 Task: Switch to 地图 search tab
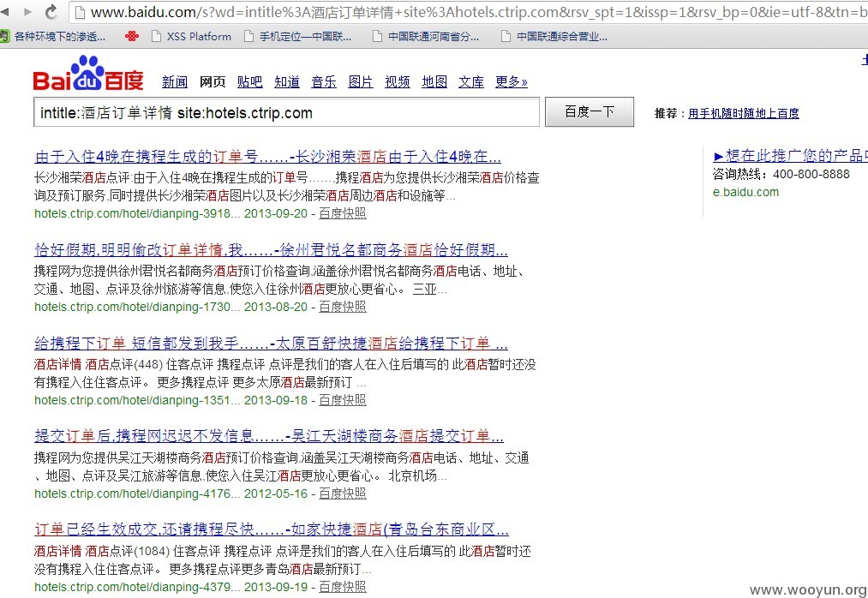coord(434,82)
